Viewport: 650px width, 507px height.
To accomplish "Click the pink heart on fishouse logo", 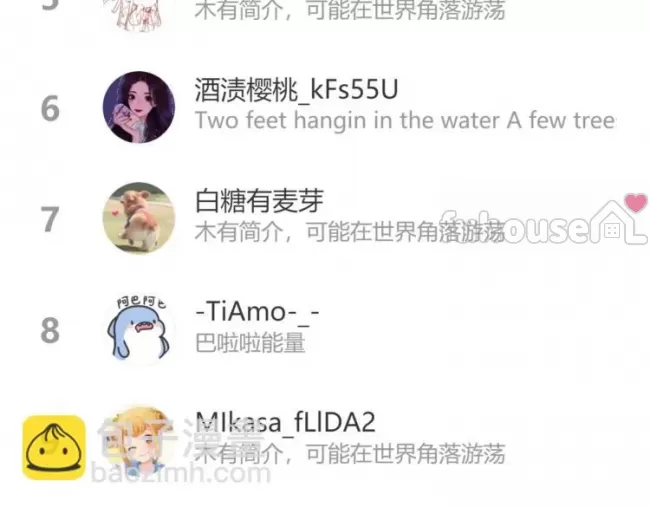I will [x=636, y=202].
